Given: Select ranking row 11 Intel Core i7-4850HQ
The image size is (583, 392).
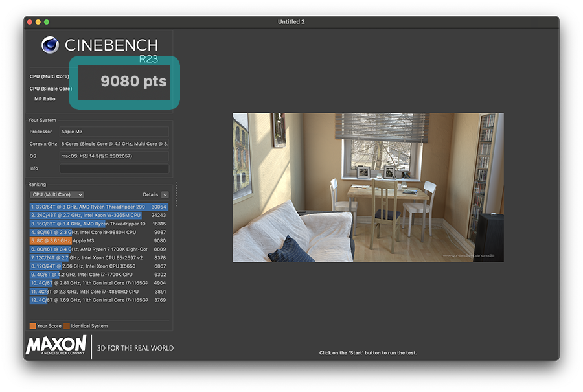Looking at the screenshot, I should pos(99,292).
